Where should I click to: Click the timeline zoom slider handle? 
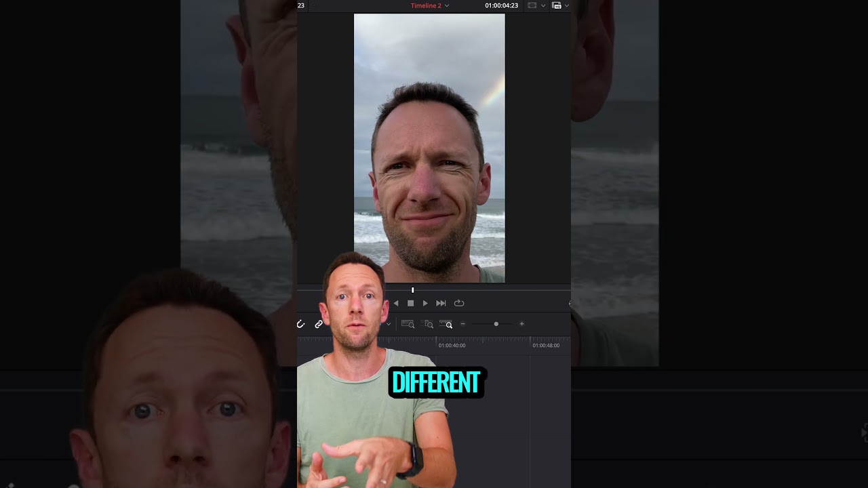pos(496,324)
